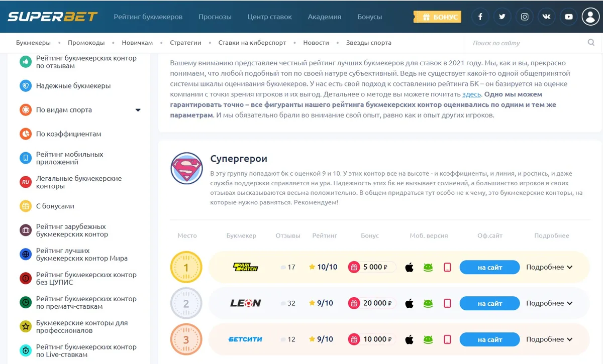Expand По видам спорта dropdown arrow
The width and height of the screenshot is (603, 364).
click(x=138, y=110)
